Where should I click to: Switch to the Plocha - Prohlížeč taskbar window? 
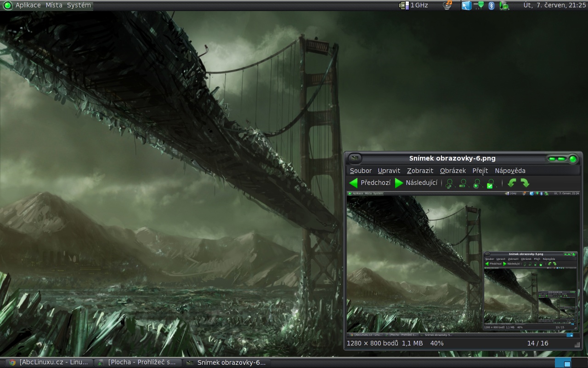click(137, 362)
